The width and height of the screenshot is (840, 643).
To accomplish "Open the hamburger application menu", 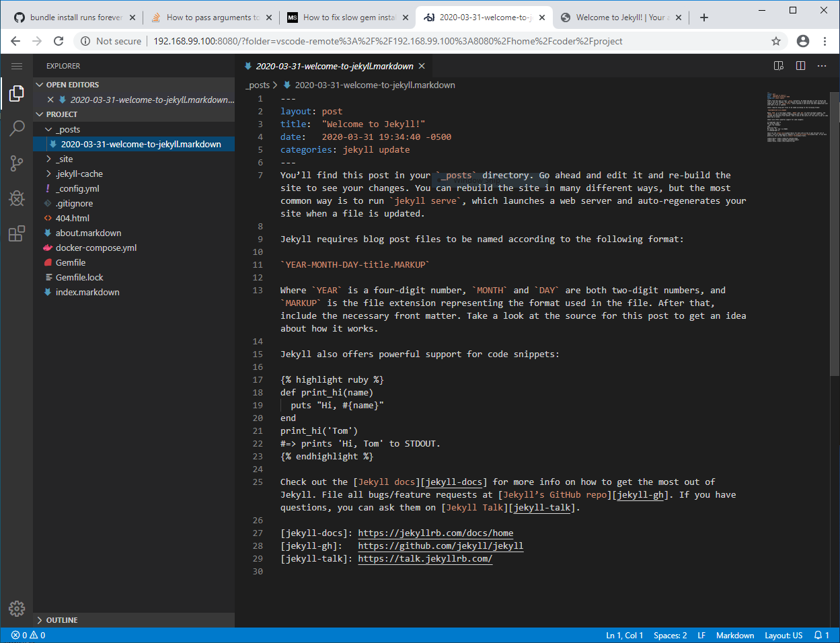I will [x=17, y=66].
